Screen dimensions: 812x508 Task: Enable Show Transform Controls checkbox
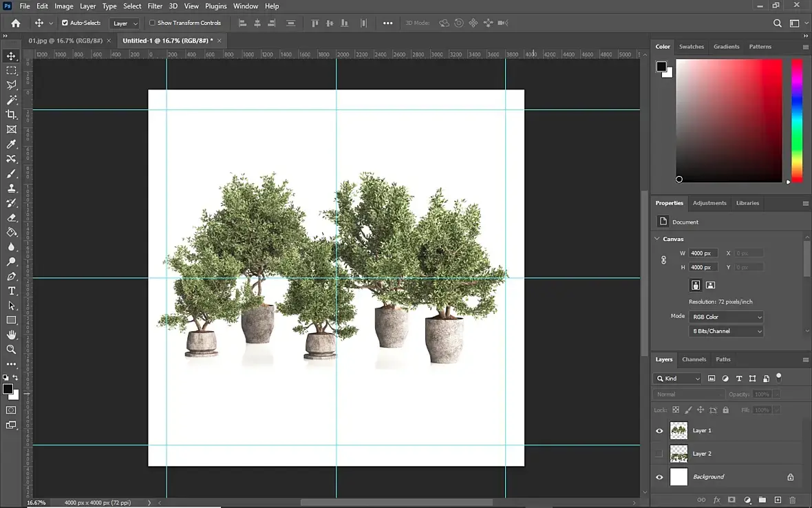coord(153,23)
